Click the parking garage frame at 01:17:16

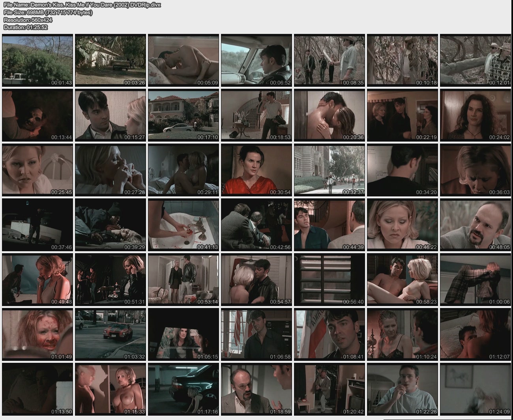[x=183, y=390]
